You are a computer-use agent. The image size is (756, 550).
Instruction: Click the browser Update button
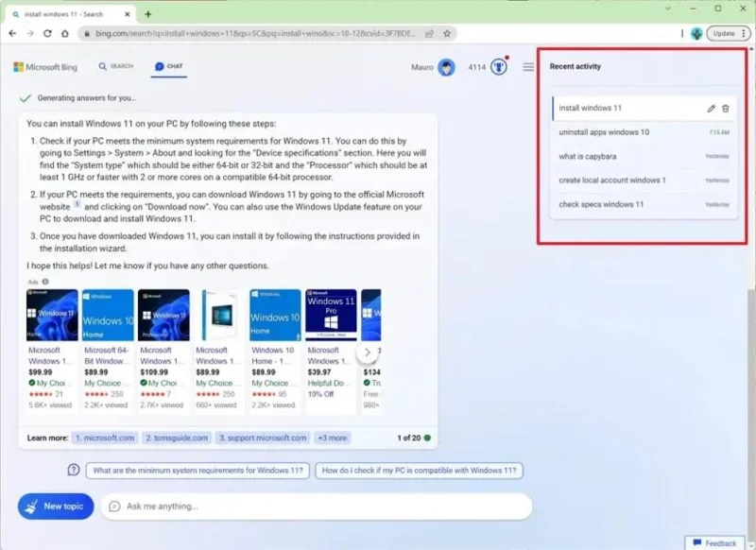pos(724,33)
